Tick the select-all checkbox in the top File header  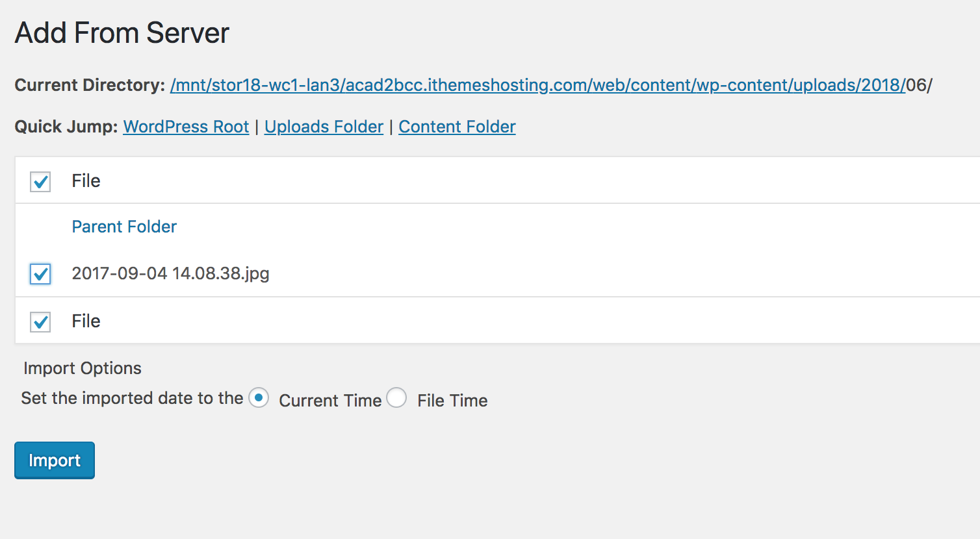click(x=40, y=181)
